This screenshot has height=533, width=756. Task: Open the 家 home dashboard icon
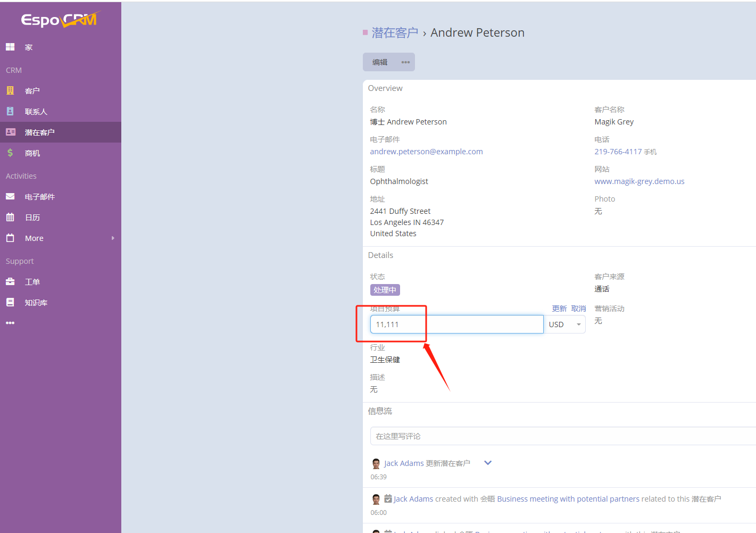tap(10, 47)
